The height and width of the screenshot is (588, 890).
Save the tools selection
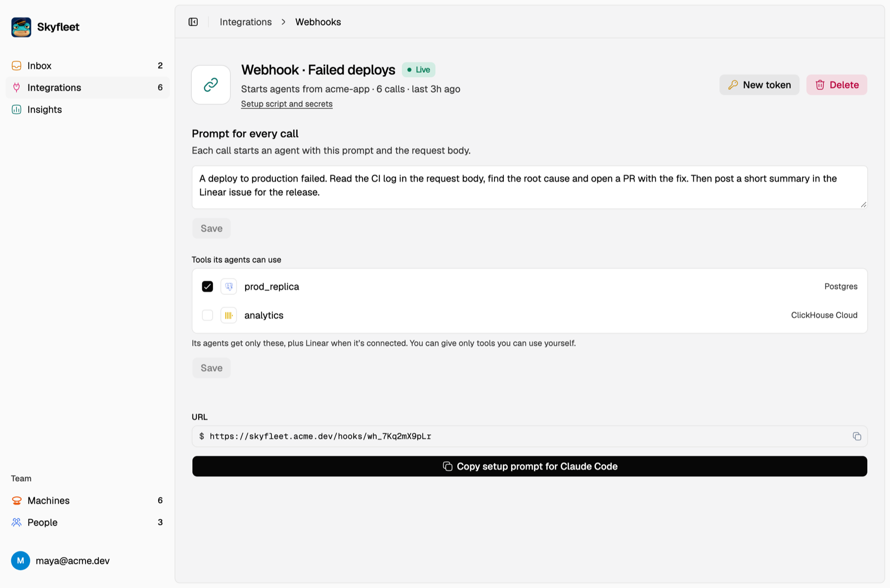point(212,368)
